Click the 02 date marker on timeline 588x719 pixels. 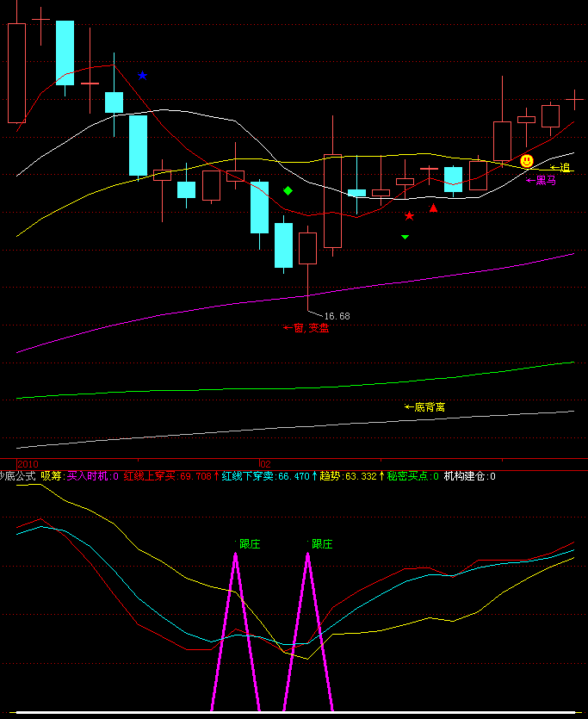pyautogui.click(x=265, y=463)
